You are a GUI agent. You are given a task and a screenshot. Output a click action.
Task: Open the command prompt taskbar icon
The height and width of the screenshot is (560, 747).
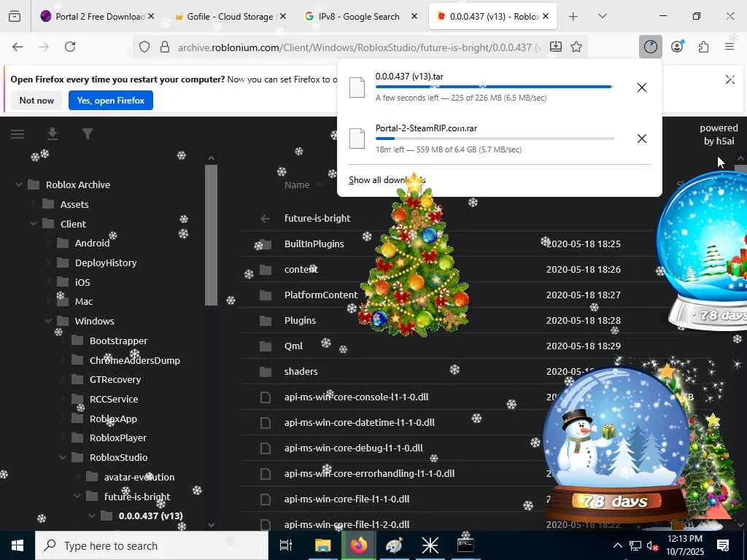click(x=465, y=545)
